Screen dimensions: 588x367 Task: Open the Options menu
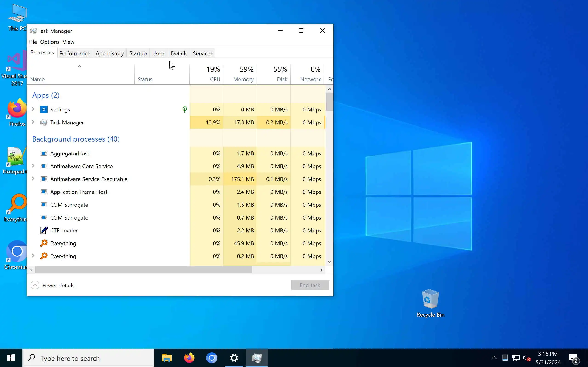(50, 42)
